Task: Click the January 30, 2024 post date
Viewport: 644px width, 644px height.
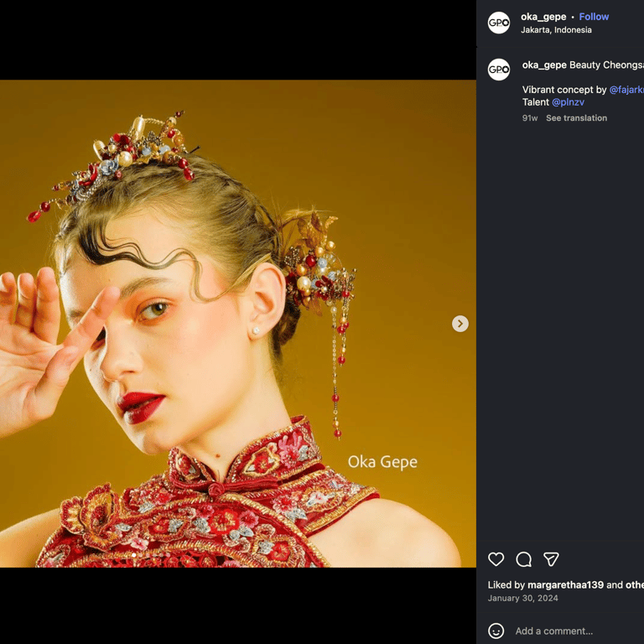Action: (522, 599)
